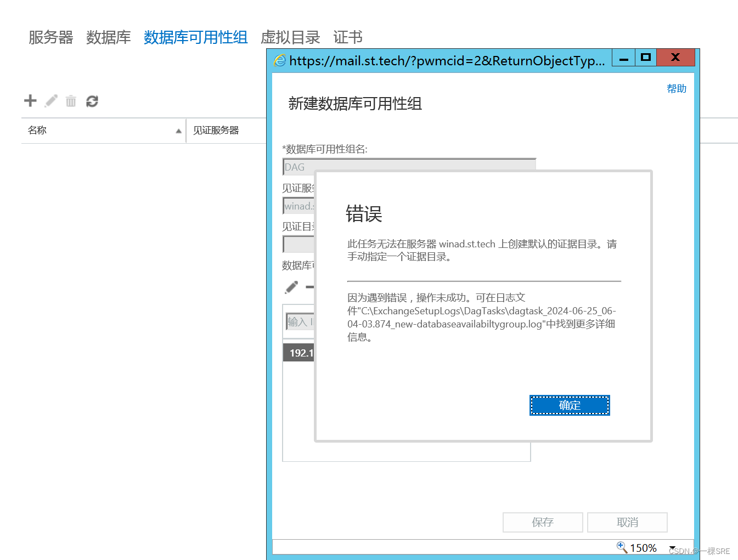Viewport: 738px width, 560px height.
Task: Click the magnifier zoom icon in the status bar
Action: (x=622, y=547)
